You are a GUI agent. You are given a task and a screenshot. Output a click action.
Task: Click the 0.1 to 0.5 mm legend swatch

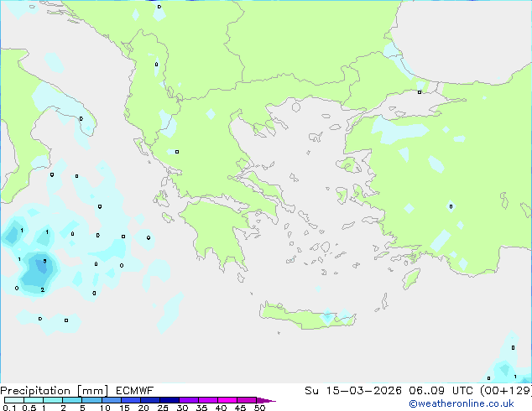[14, 400]
